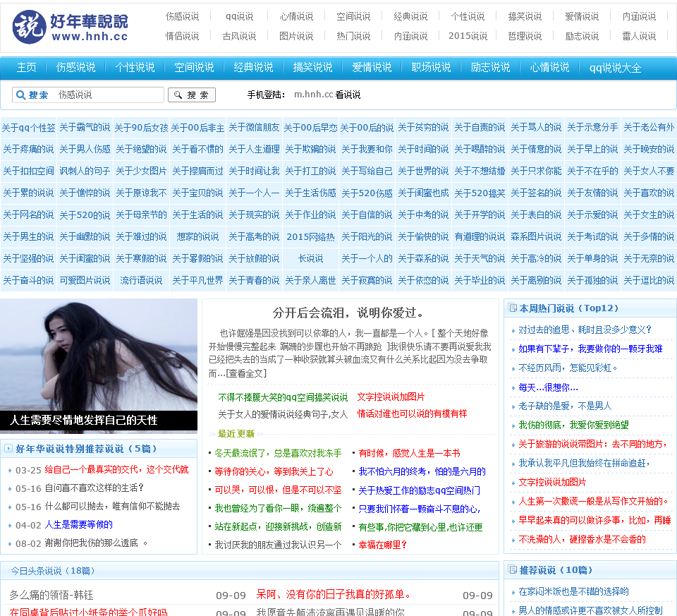
Task: Open the 伤感说说 tab in the blue nav bar
Action: pyautogui.click(x=75, y=68)
